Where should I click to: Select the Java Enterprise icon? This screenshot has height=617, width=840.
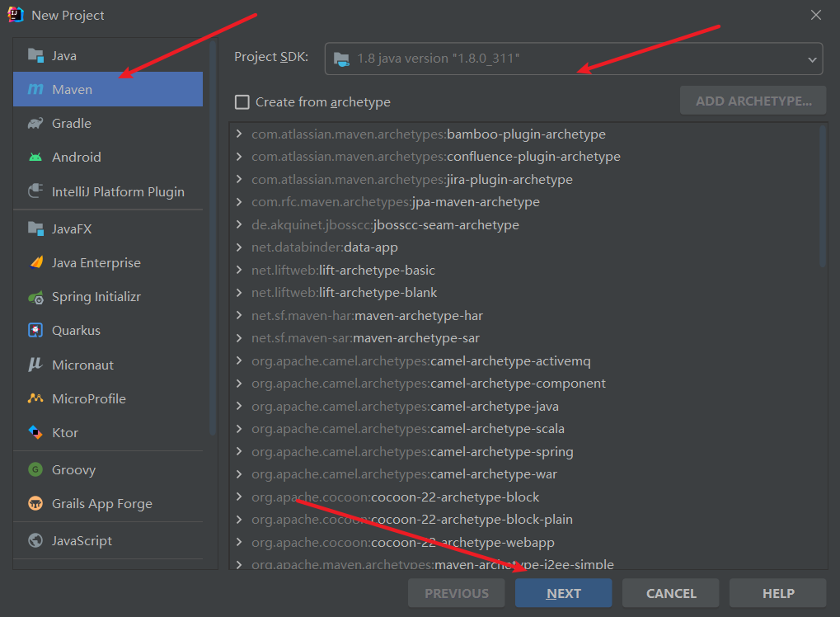pyautogui.click(x=35, y=263)
